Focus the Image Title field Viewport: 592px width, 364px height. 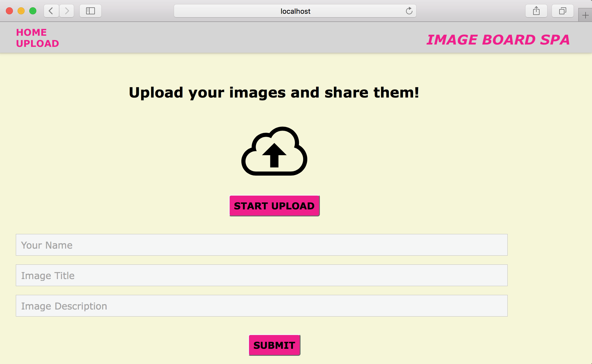pos(261,275)
